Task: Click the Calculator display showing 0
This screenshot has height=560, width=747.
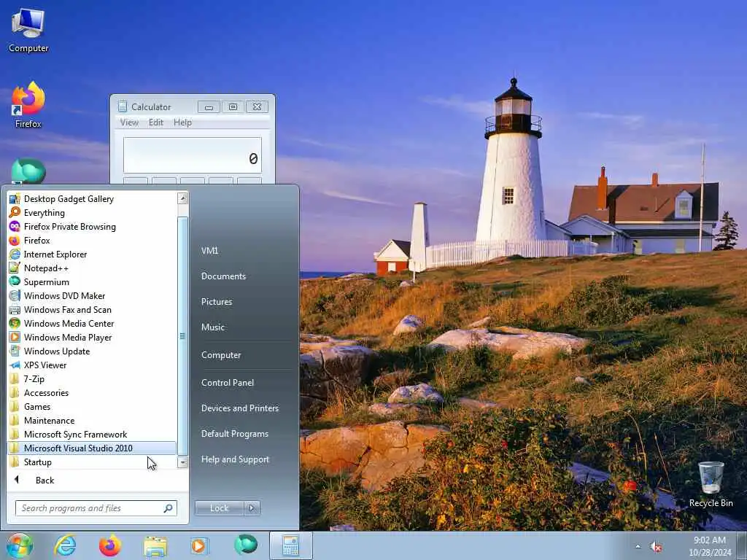Action: (193, 155)
